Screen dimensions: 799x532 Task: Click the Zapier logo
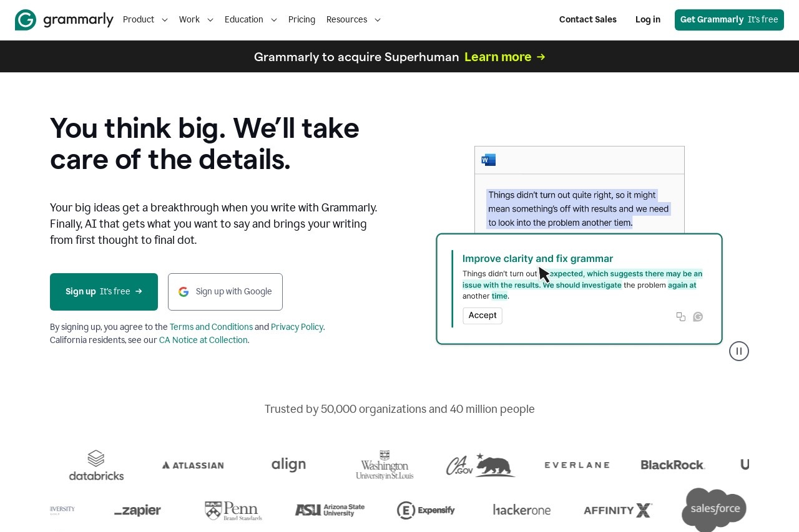click(x=137, y=511)
